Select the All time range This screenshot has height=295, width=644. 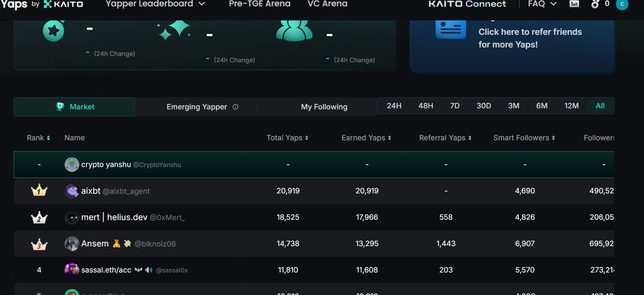[600, 106]
